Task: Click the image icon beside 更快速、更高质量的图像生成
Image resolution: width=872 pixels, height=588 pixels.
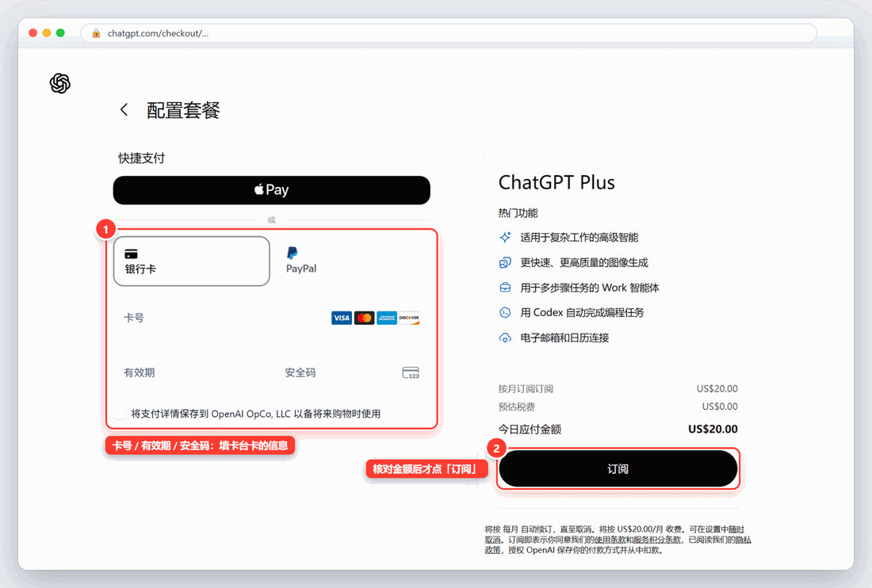Action: 505,262
